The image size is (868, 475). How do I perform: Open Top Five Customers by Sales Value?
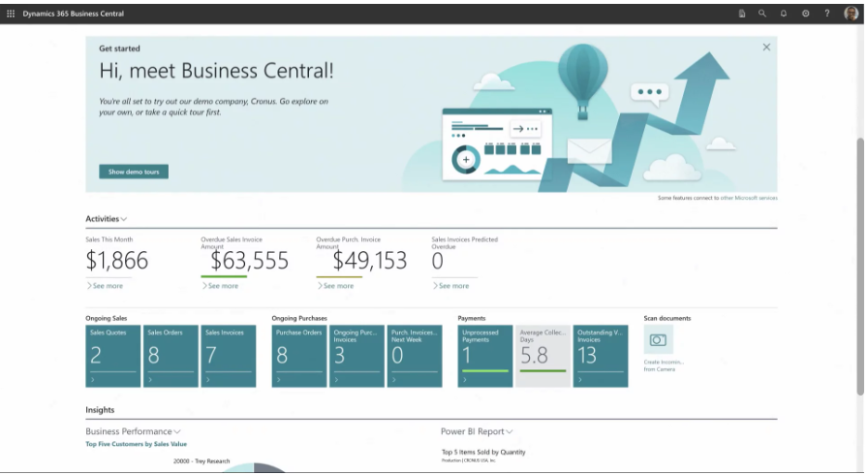click(136, 444)
